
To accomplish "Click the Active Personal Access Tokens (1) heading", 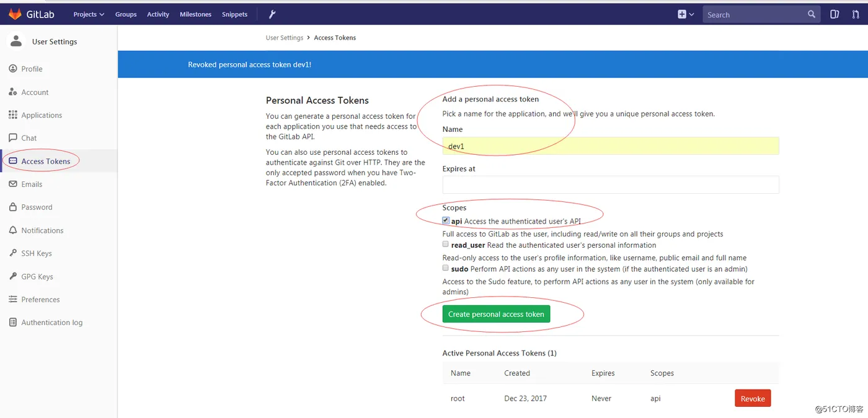I will [x=499, y=353].
